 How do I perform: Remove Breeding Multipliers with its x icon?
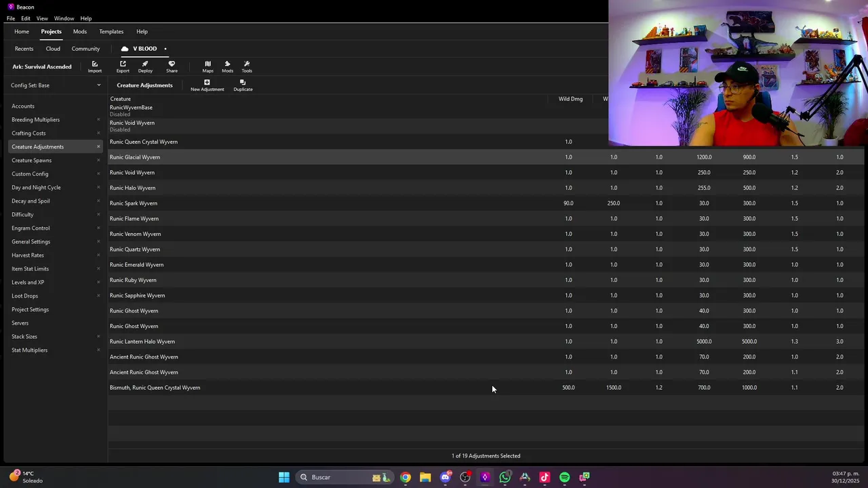point(98,120)
